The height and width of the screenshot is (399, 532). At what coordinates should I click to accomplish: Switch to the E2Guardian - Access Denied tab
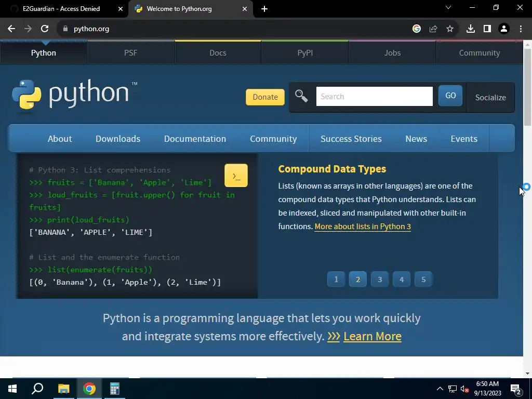pos(61,9)
